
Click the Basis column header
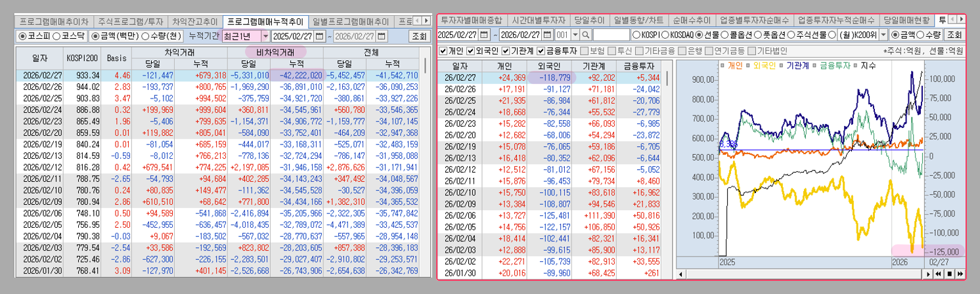click(x=117, y=58)
